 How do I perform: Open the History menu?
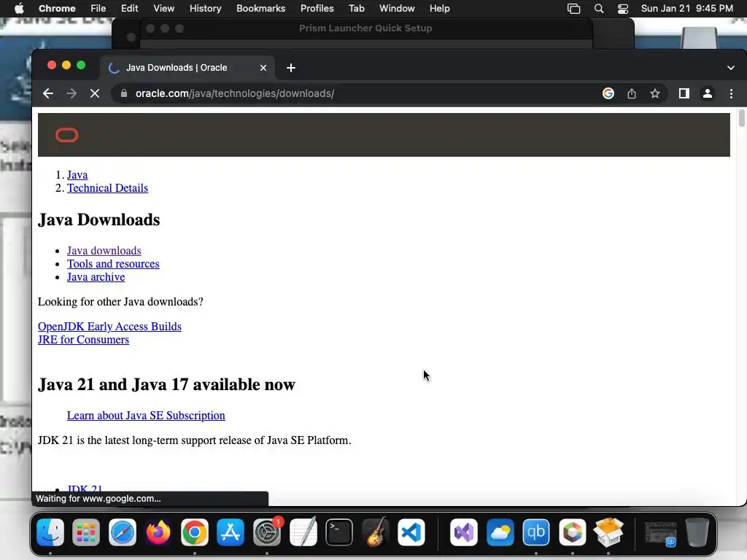point(205,9)
